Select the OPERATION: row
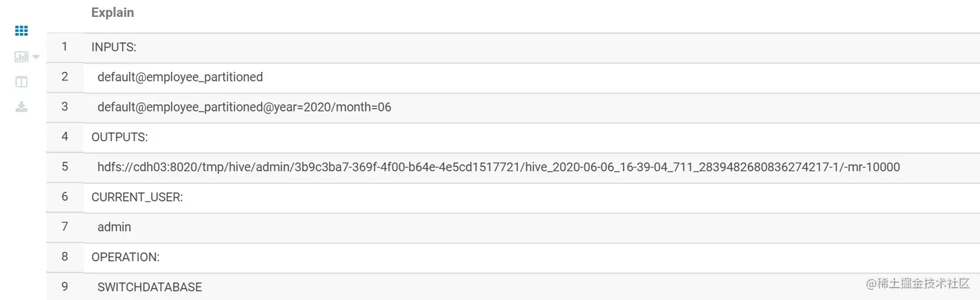 (125, 257)
